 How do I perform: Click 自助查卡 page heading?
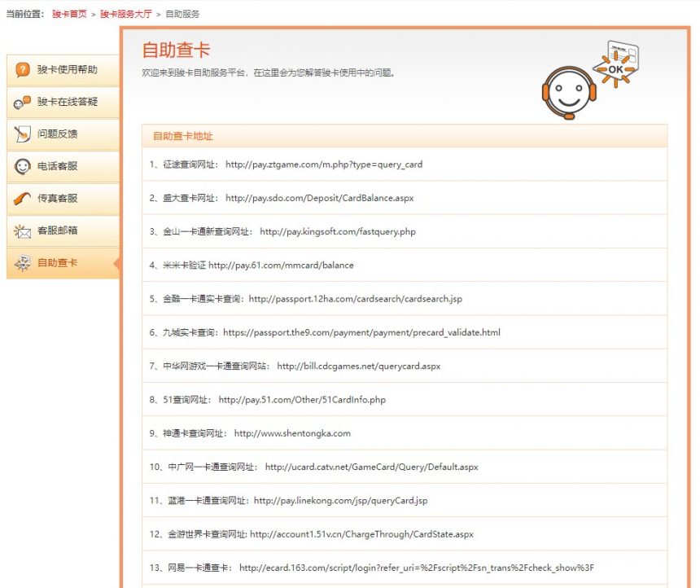(x=176, y=50)
